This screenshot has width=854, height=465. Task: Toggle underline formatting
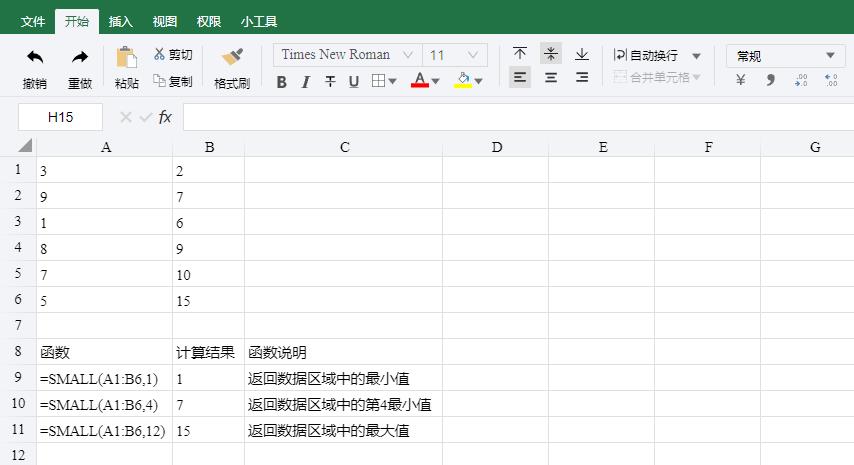(x=353, y=82)
